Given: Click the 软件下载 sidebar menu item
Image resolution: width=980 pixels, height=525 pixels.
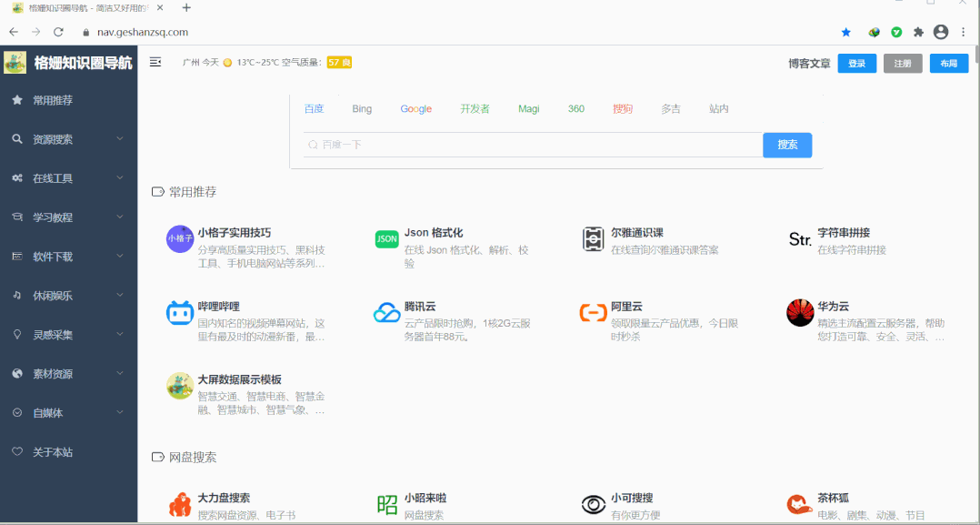Looking at the screenshot, I should [69, 257].
